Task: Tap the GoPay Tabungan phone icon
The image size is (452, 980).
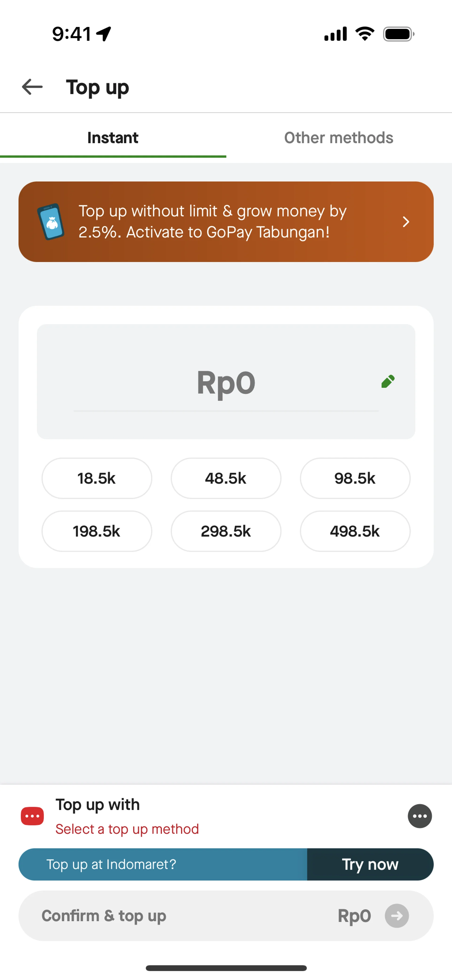Action: [51, 222]
